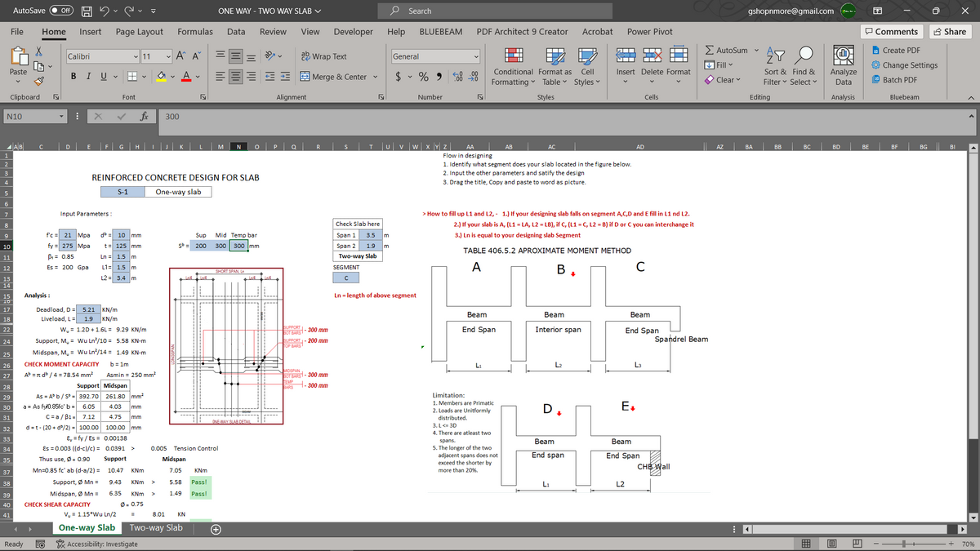Adjust the zoom slider in status bar

[x=906, y=543]
